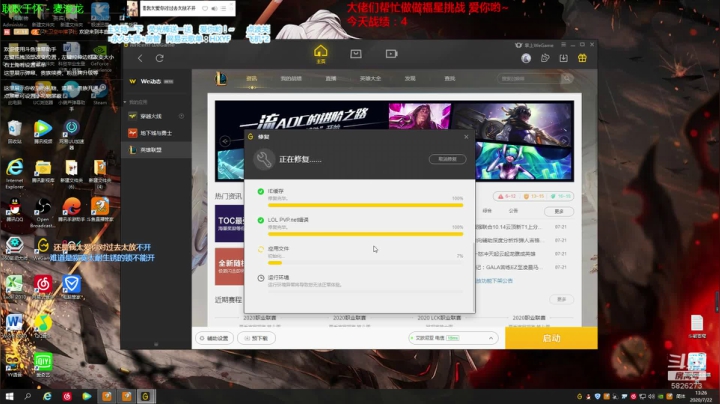Click the 应用文件 repair progress bar

click(365, 263)
